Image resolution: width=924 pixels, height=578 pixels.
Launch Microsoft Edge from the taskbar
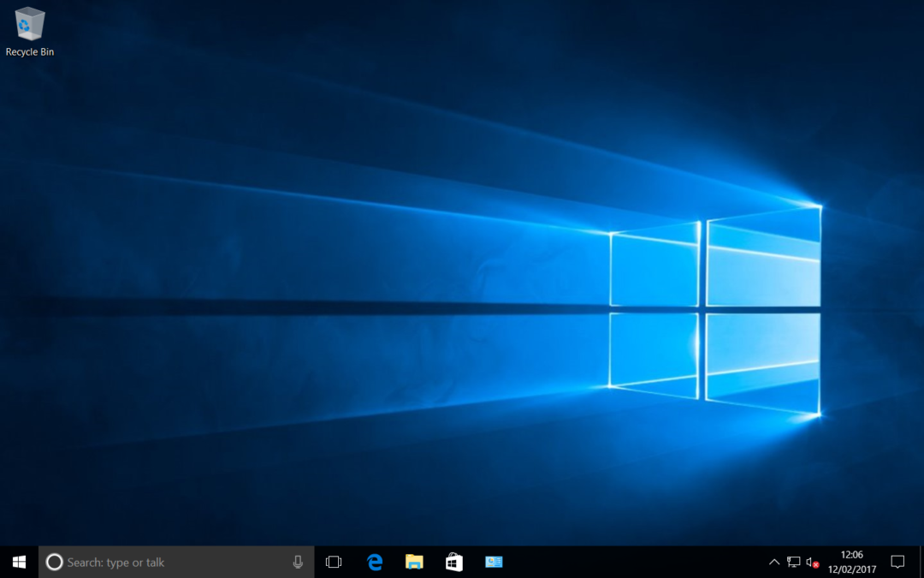(x=375, y=562)
